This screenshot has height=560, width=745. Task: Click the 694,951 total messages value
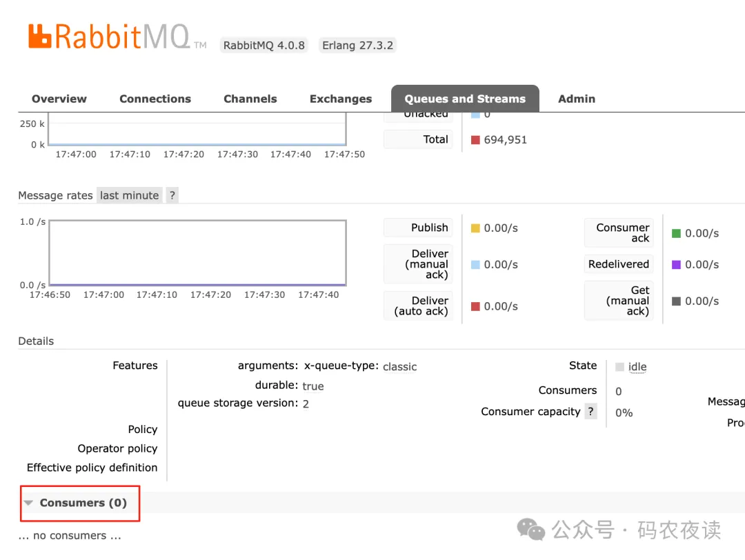coord(505,139)
